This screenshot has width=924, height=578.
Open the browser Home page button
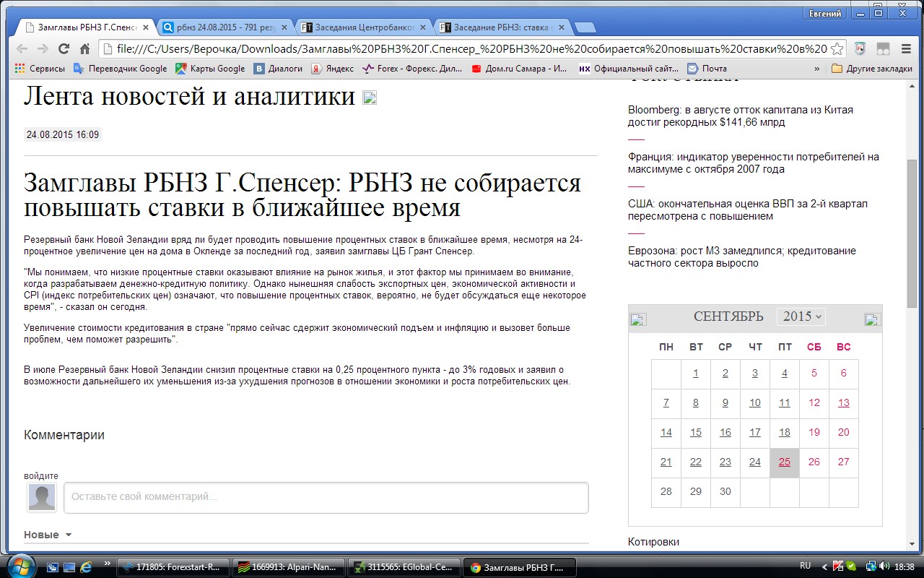tap(84, 49)
